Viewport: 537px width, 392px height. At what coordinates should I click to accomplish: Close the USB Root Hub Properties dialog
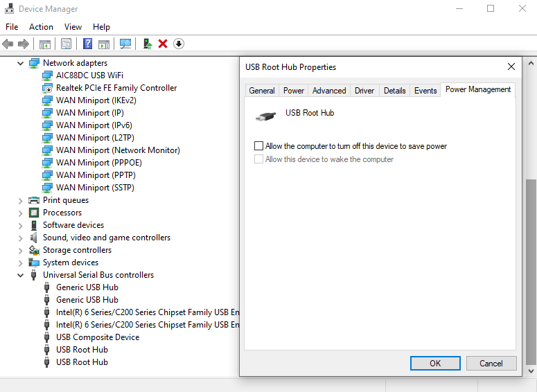[511, 66]
